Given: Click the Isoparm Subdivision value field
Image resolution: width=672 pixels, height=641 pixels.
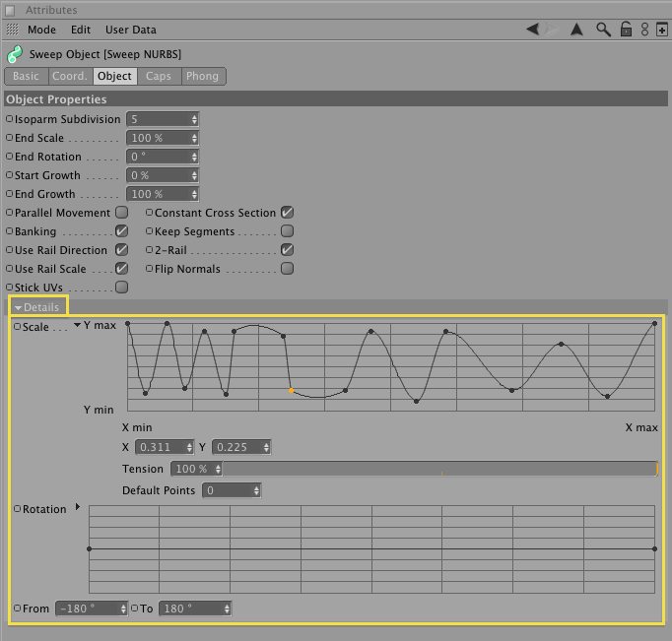Looking at the screenshot, I should click(x=157, y=119).
